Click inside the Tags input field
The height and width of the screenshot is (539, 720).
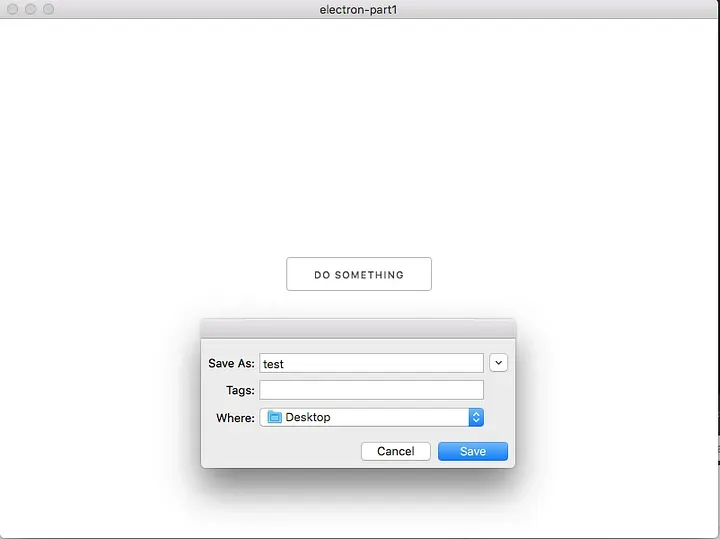click(371, 390)
